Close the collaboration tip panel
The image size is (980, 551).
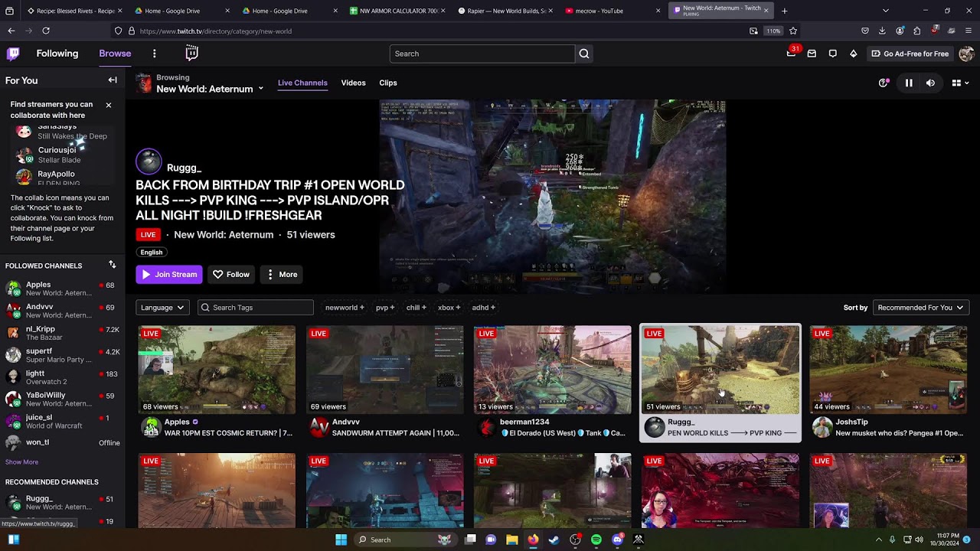109,105
